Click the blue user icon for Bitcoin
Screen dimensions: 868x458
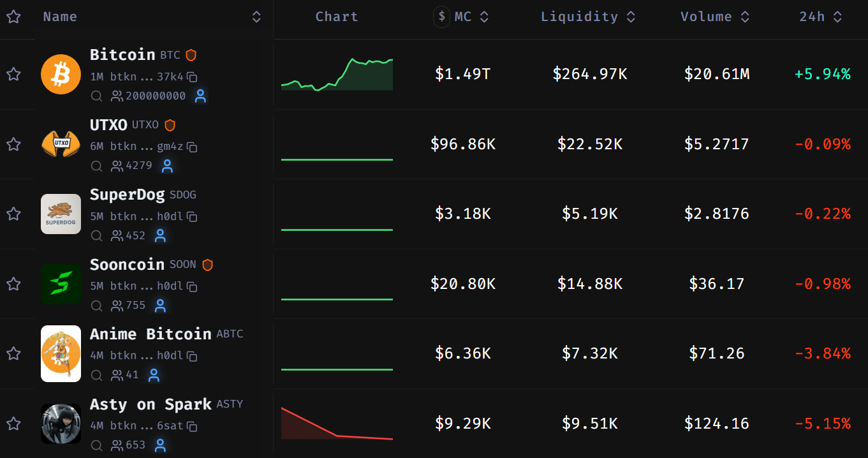tap(200, 96)
